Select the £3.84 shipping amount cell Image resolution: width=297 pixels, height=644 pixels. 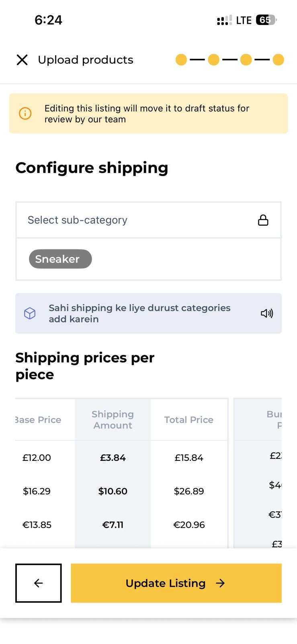point(113,458)
